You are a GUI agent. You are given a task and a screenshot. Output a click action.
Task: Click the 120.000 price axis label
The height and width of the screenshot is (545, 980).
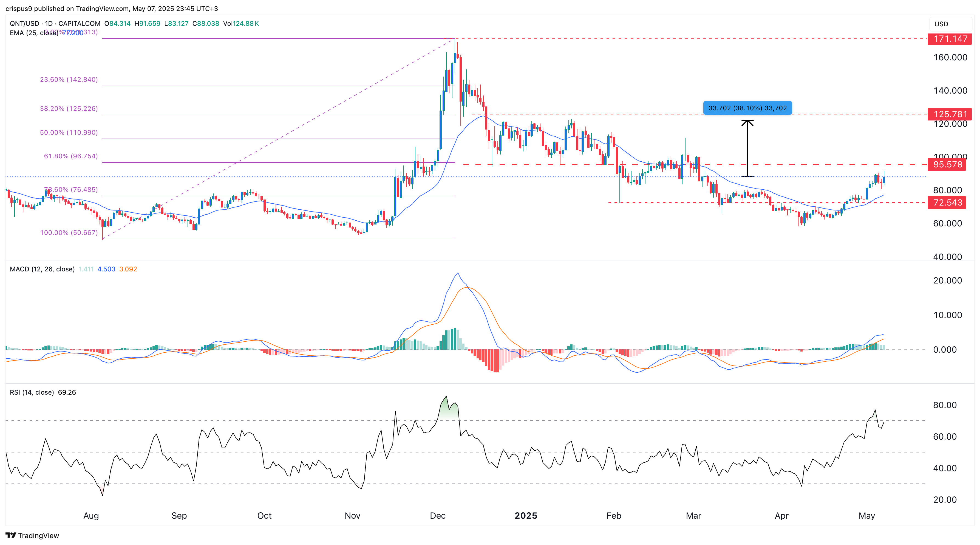click(x=950, y=124)
